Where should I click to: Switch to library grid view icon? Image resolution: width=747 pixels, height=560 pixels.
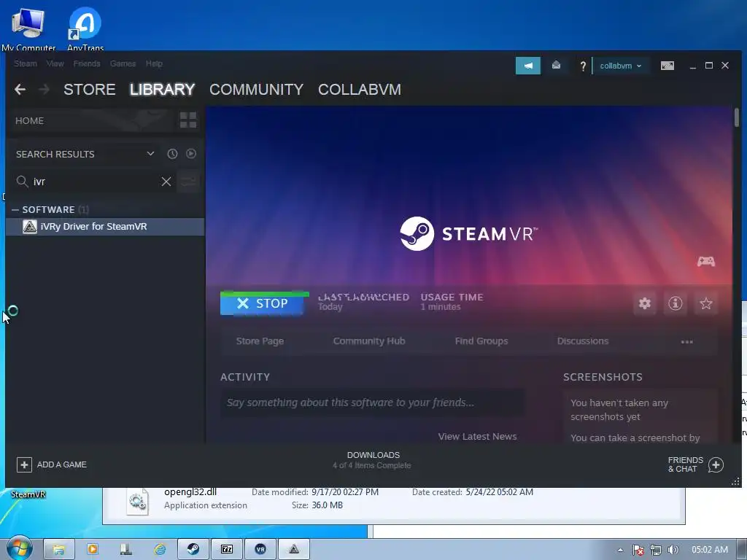pyautogui.click(x=188, y=120)
